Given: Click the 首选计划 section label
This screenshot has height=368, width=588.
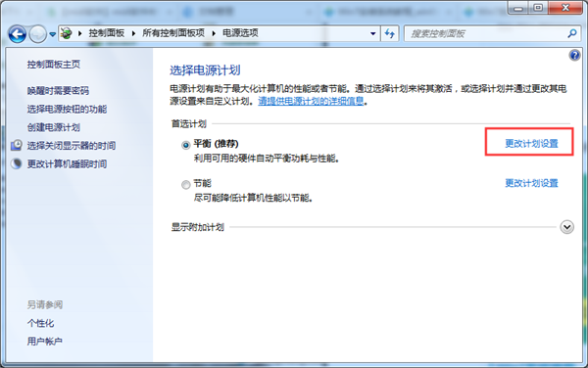Looking at the screenshot, I should pos(189,123).
